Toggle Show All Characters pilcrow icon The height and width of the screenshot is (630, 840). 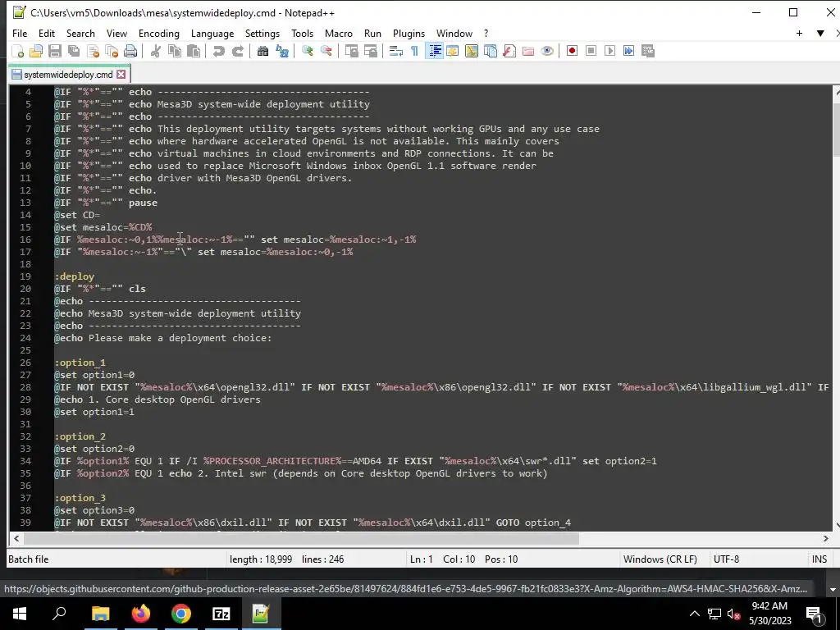coord(414,51)
